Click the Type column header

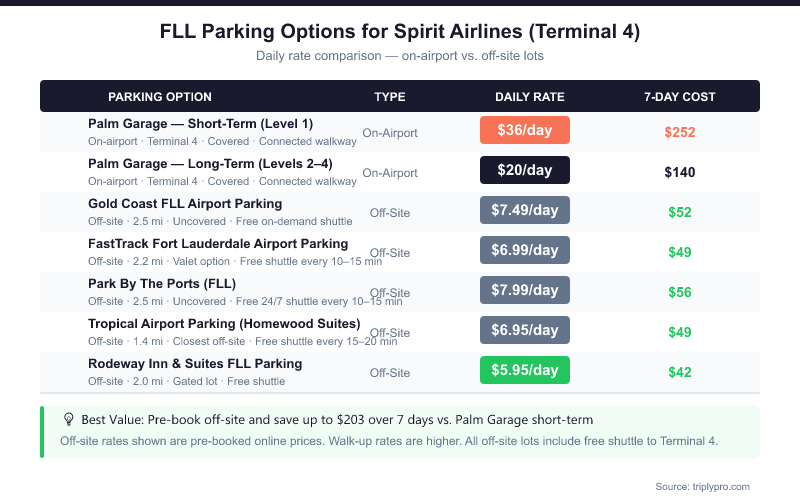click(390, 97)
